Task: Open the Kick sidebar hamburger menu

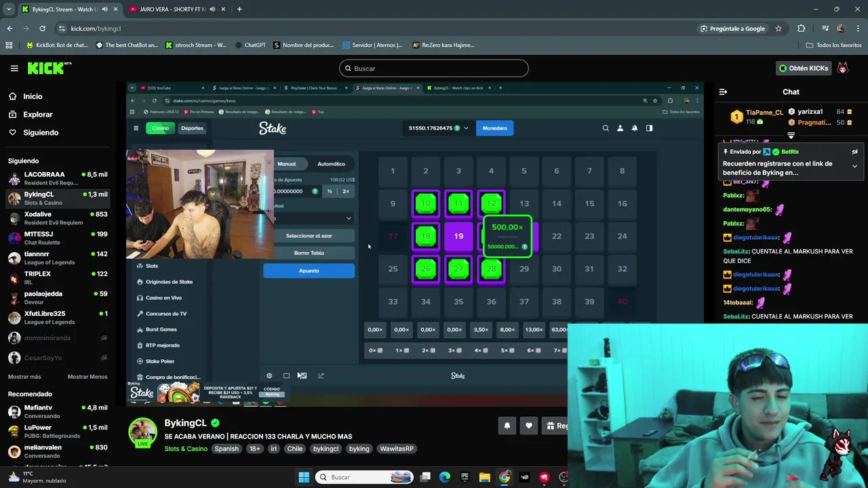Action: (x=14, y=68)
